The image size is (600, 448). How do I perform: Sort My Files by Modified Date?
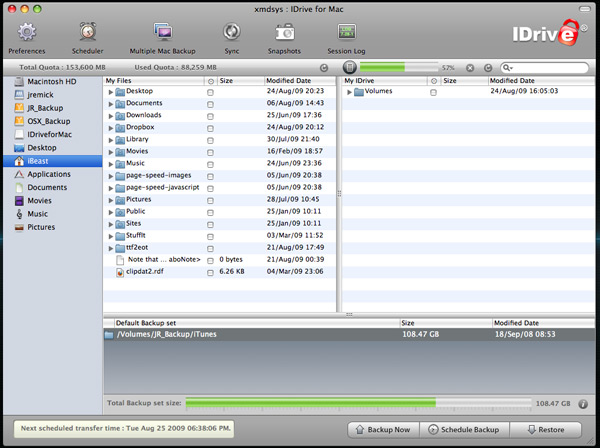click(300, 81)
